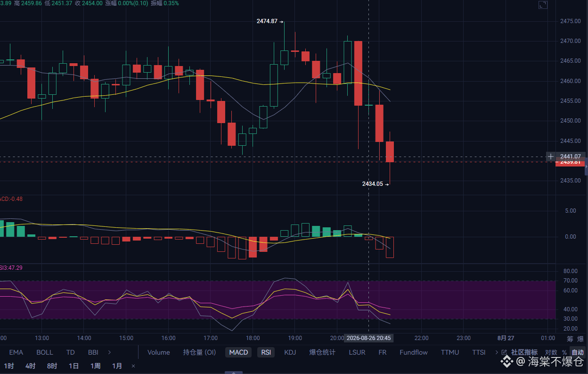The image size is (588, 374).
Task: Toggle the BBI indicator
Action: [x=93, y=352]
